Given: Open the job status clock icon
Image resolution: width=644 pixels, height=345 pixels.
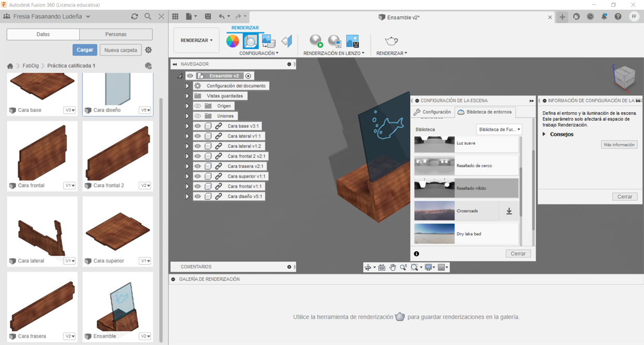Looking at the screenshot, I should click(591, 17).
